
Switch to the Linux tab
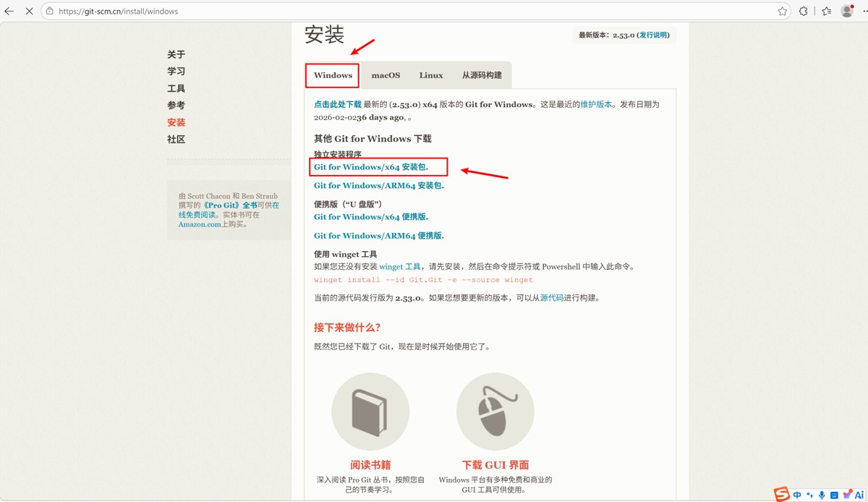pyautogui.click(x=431, y=75)
